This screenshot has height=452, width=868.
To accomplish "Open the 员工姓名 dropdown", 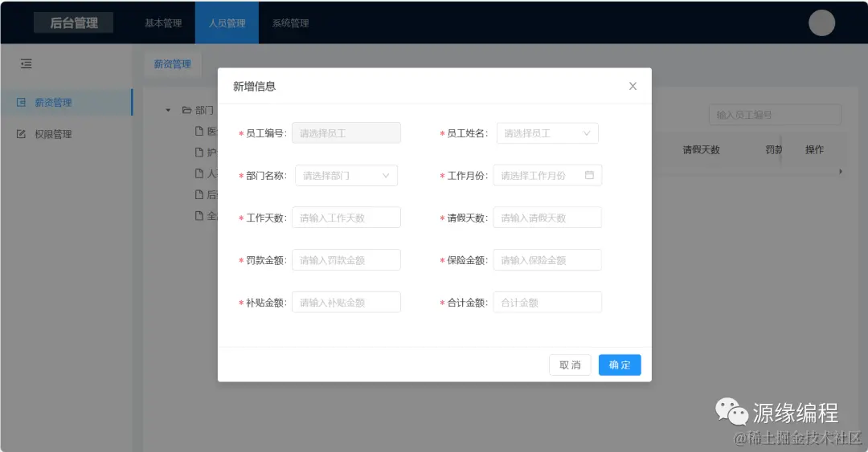I will coord(547,133).
